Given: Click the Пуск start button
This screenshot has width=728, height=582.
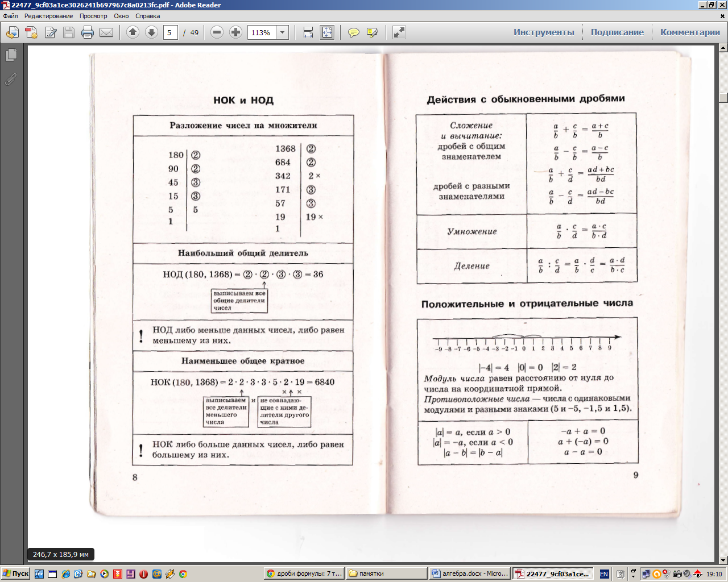Looking at the screenshot, I should coord(15,573).
